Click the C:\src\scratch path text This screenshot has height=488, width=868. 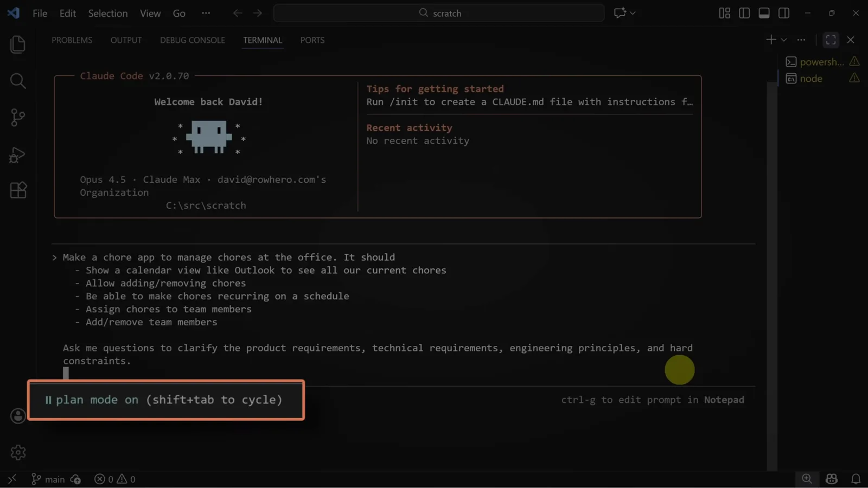tap(206, 206)
